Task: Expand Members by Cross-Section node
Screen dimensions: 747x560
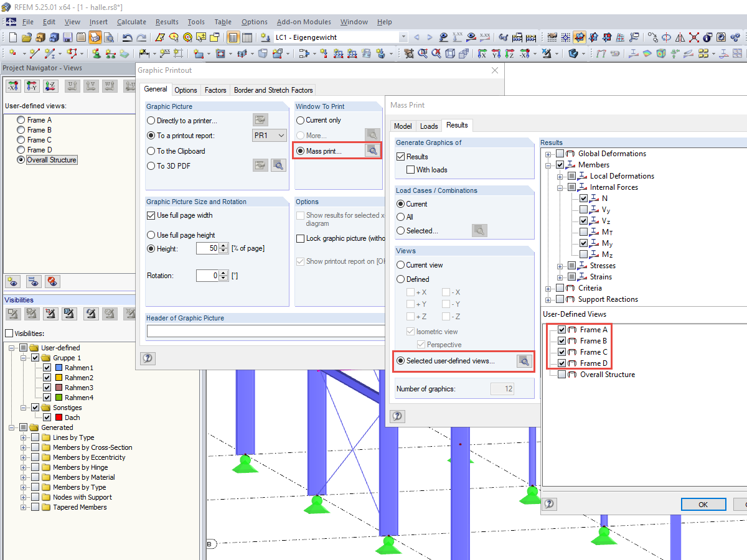Action: [x=24, y=448]
